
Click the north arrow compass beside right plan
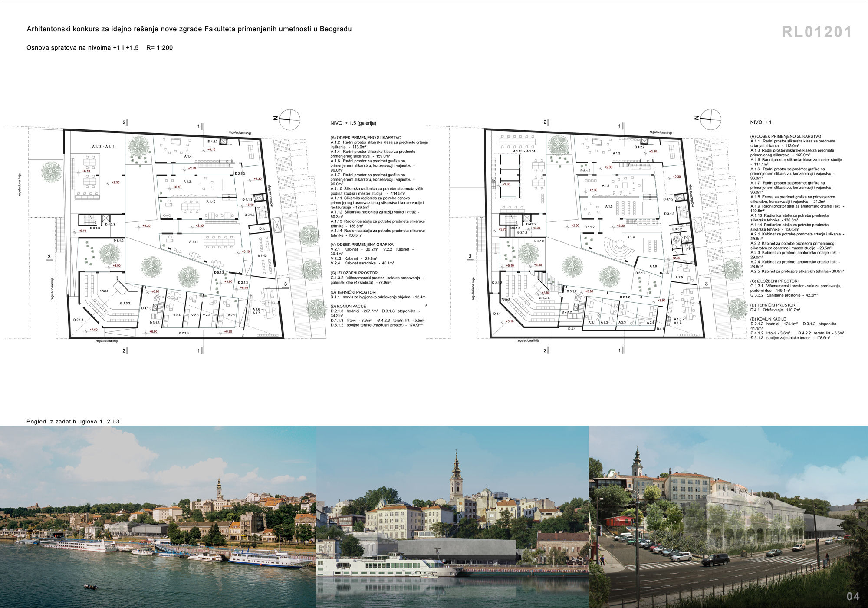710,119
